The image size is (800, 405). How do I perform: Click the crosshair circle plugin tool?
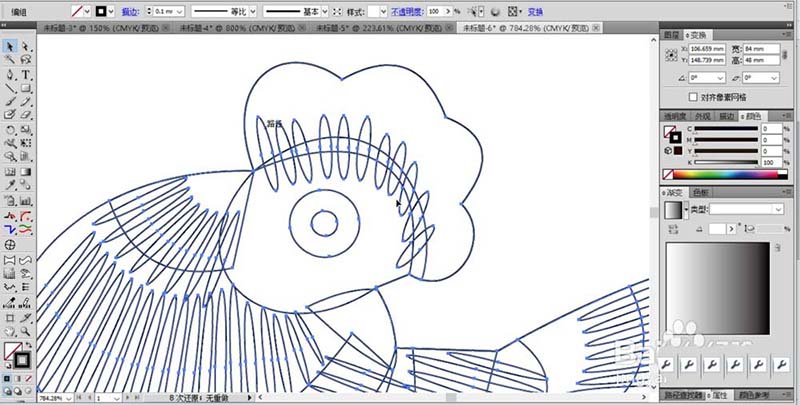(x=10, y=245)
